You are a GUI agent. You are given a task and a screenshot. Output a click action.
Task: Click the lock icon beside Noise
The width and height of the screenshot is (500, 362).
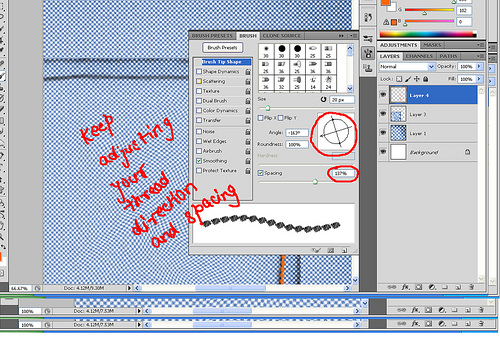click(x=248, y=131)
